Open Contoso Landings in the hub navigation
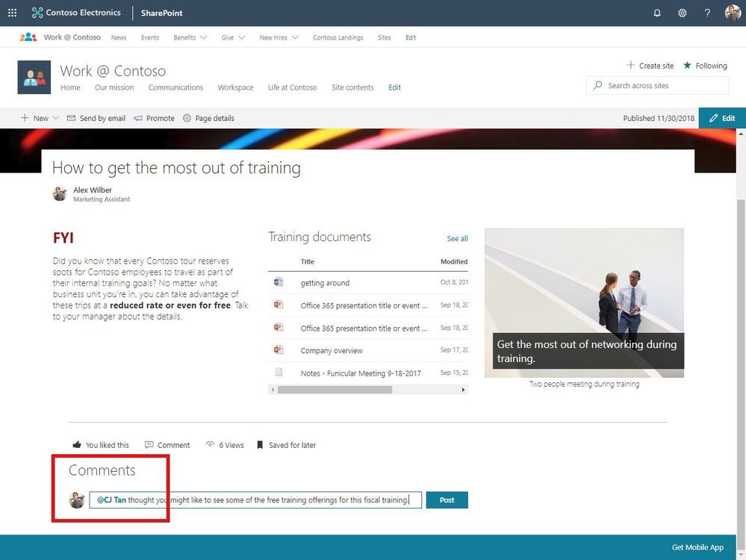This screenshot has width=746, height=560. (338, 37)
